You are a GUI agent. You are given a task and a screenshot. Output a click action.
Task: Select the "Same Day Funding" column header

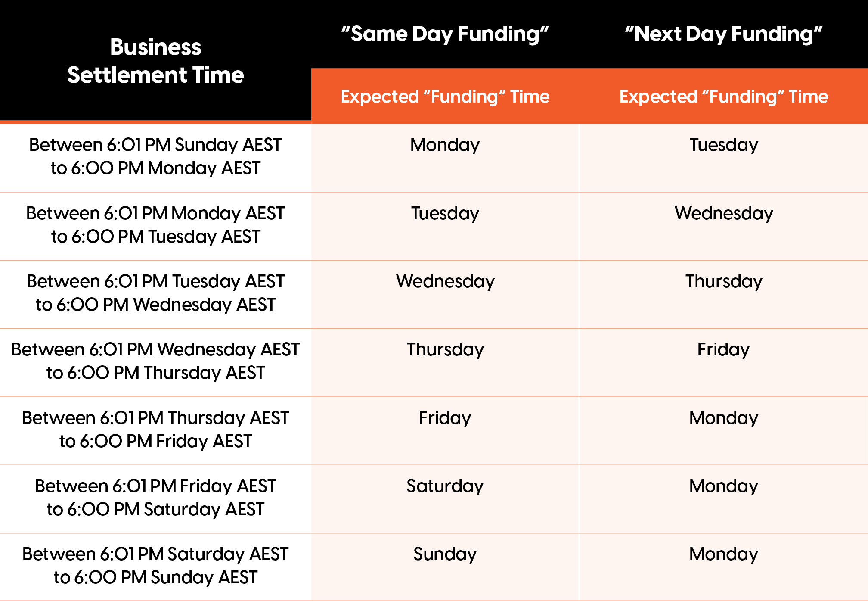445,34
